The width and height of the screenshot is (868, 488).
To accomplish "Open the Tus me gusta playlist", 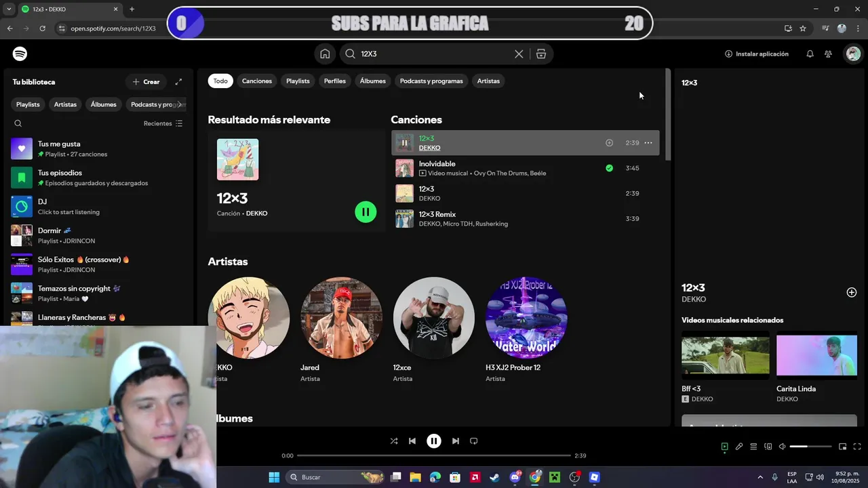I will tap(98, 148).
